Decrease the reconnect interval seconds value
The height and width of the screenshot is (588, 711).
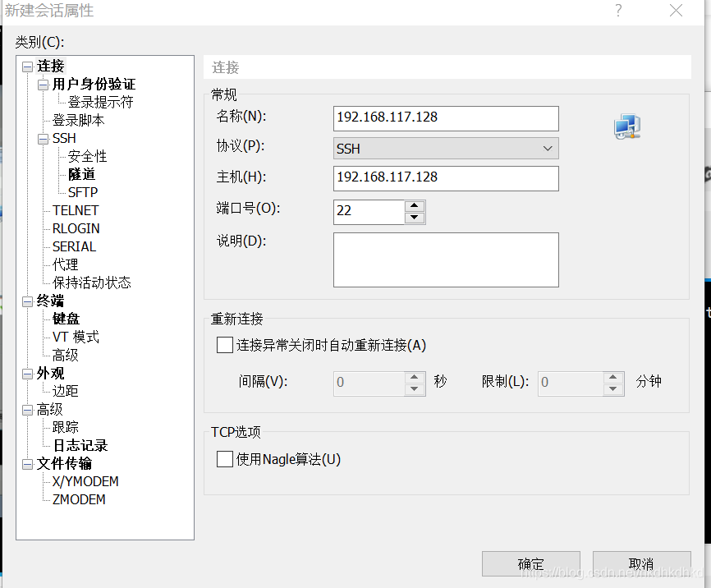tap(415, 388)
